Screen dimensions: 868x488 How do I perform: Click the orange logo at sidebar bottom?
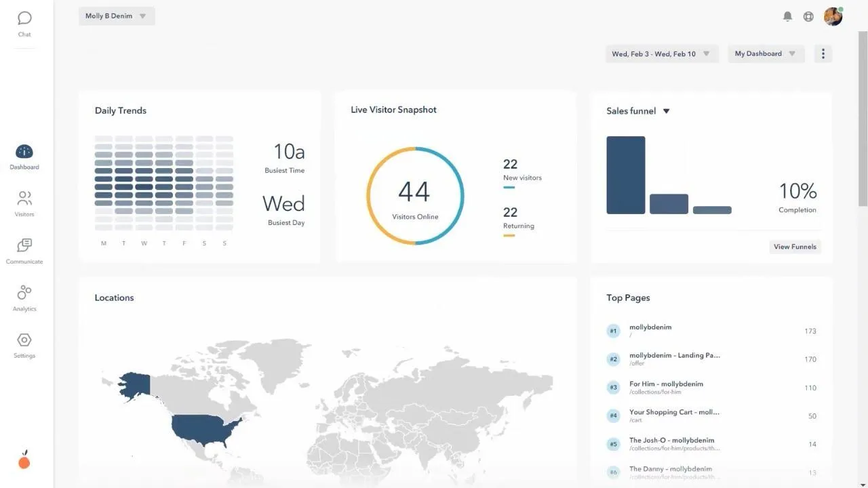coord(24,460)
